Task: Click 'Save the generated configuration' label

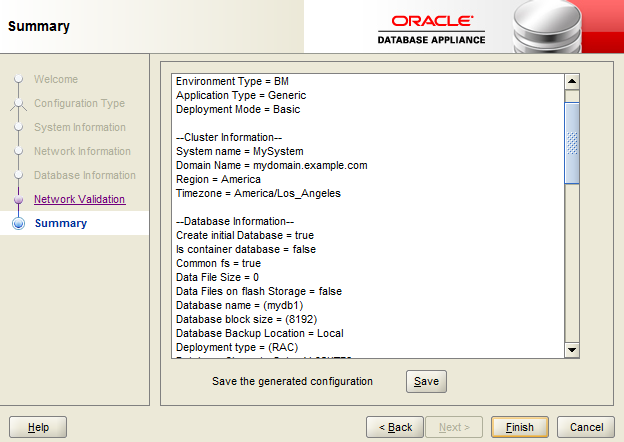Action: point(292,381)
